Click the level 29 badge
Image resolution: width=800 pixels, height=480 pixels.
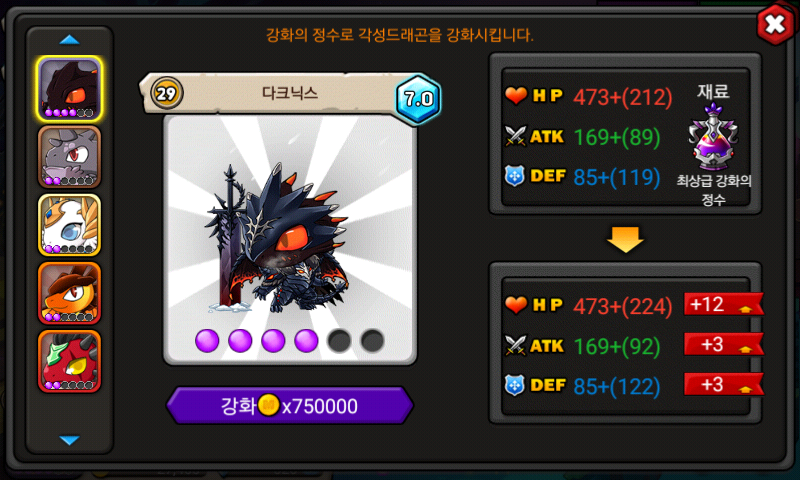pos(166,93)
